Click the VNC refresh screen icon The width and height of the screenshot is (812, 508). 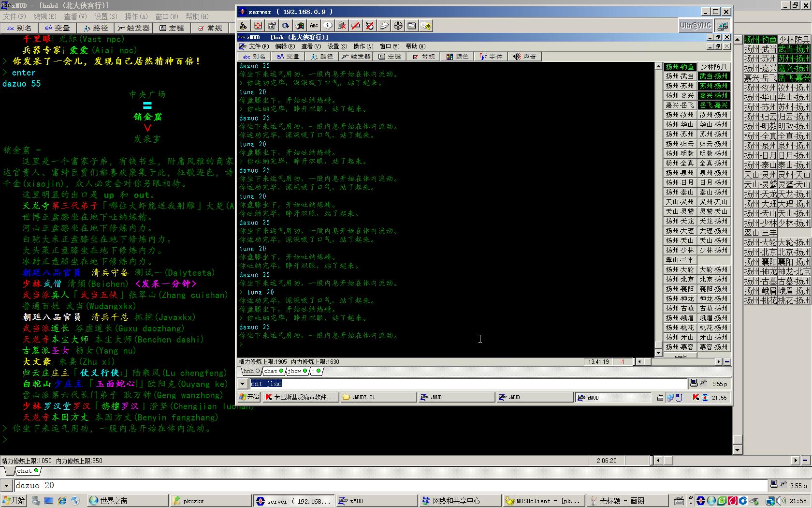(286, 26)
